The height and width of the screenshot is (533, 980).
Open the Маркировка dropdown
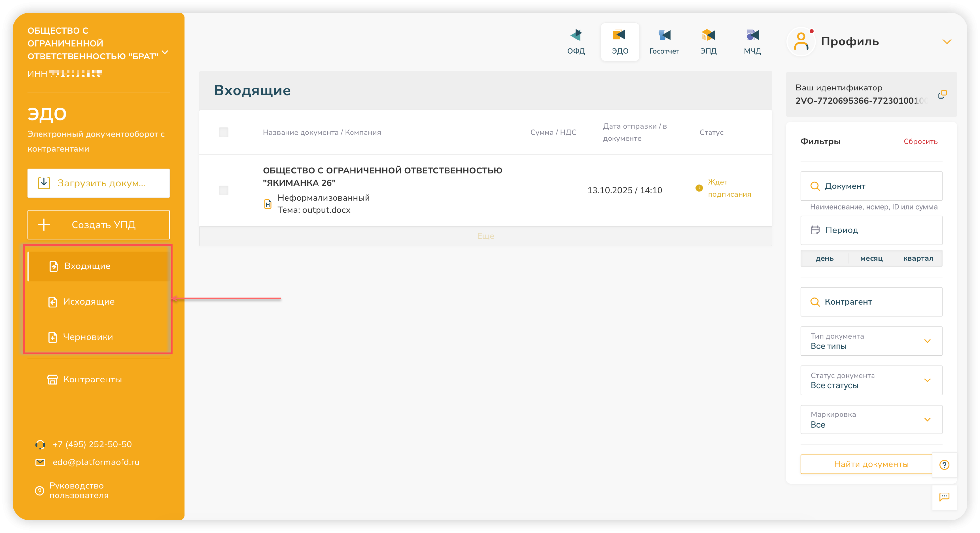[871, 419]
